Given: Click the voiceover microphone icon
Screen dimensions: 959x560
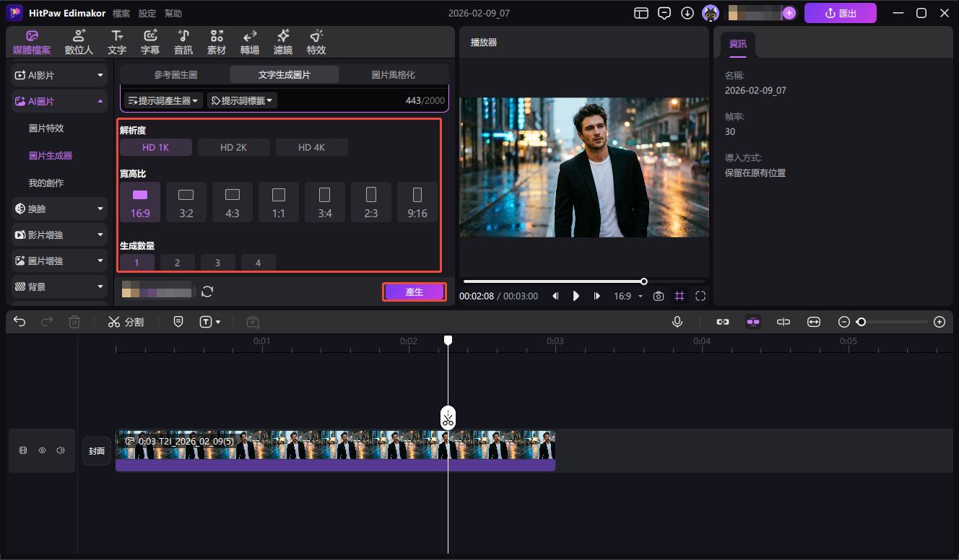Looking at the screenshot, I should click(677, 322).
